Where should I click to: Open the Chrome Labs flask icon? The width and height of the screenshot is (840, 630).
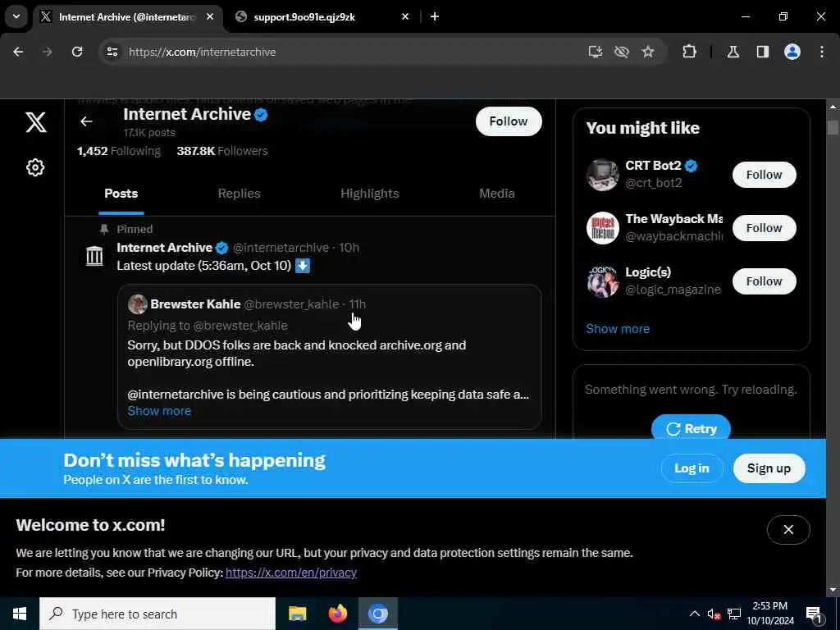coord(733,52)
